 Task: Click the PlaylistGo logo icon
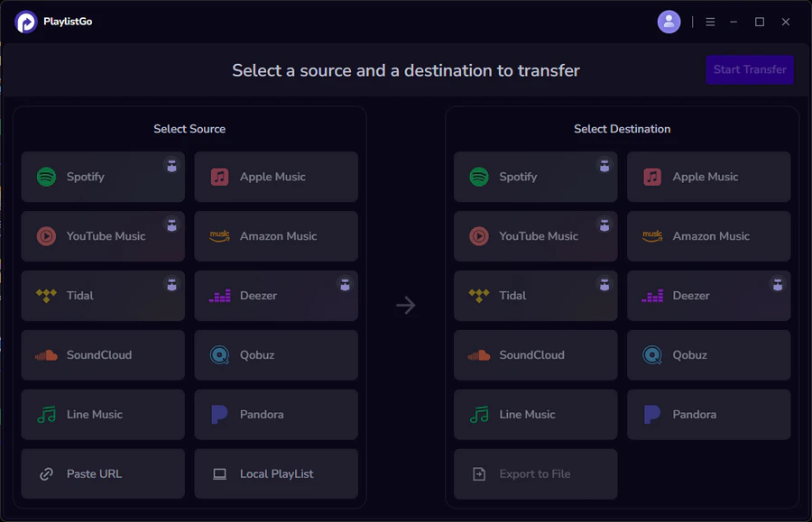(x=26, y=22)
